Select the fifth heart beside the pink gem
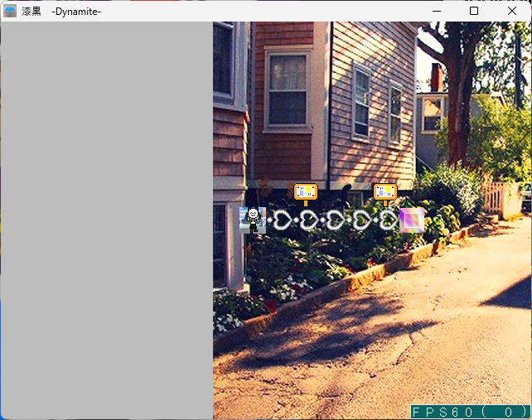Screen dimensions: 532x420 (x=388, y=220)
